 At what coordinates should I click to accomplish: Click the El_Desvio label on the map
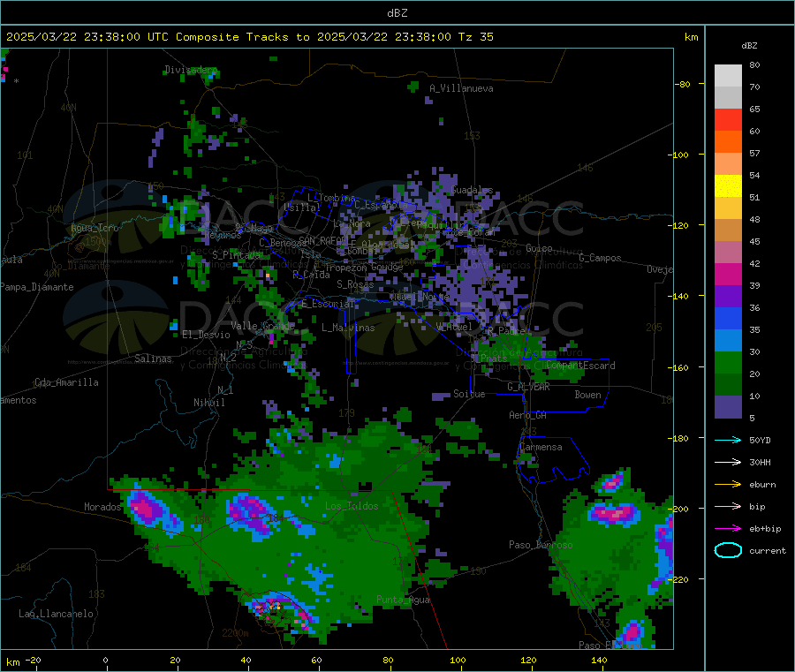(x=206, y=335)
